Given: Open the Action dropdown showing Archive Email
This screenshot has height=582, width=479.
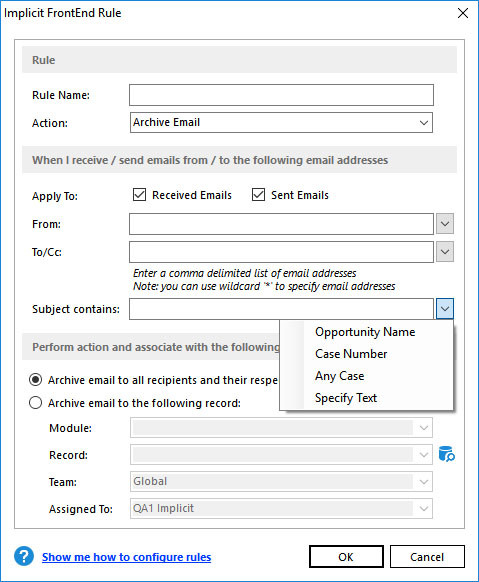Looking at the screenshot, I should [x=281, y=122].
